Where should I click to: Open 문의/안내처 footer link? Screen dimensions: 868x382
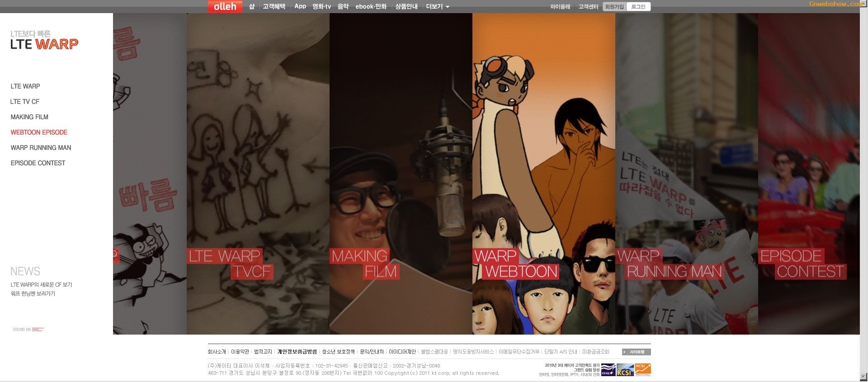[372, 352]
